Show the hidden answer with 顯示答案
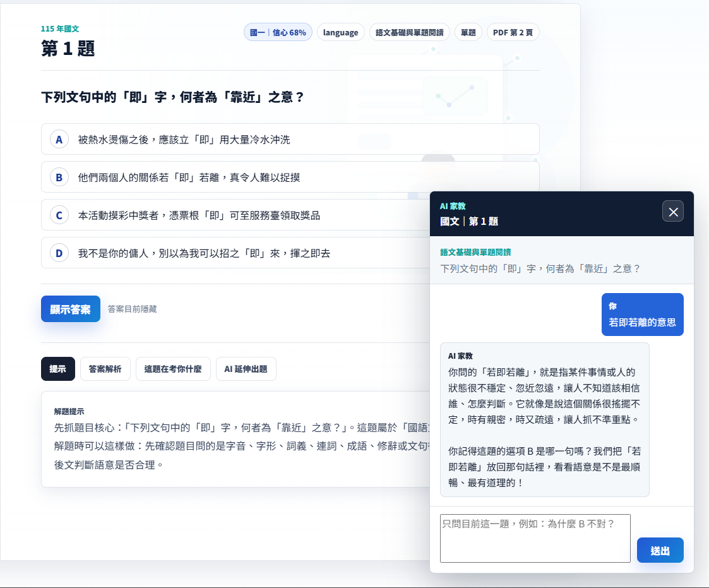Image resolution: width=709 pixels, height=588 pixels. [71, 309]
